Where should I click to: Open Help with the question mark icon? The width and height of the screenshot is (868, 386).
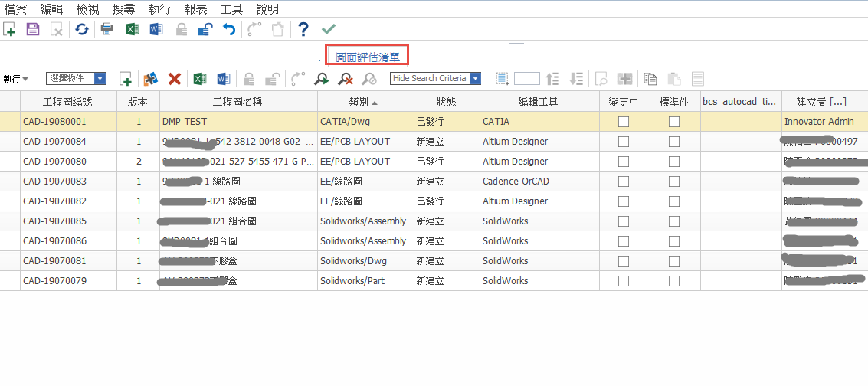click(x=303, y=29)
